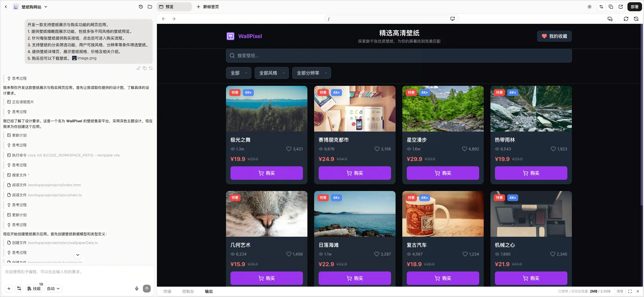Screen dimensions: 644x297
Task: Regenerate the response icon under prompt
Action: [x=151, y=68]
